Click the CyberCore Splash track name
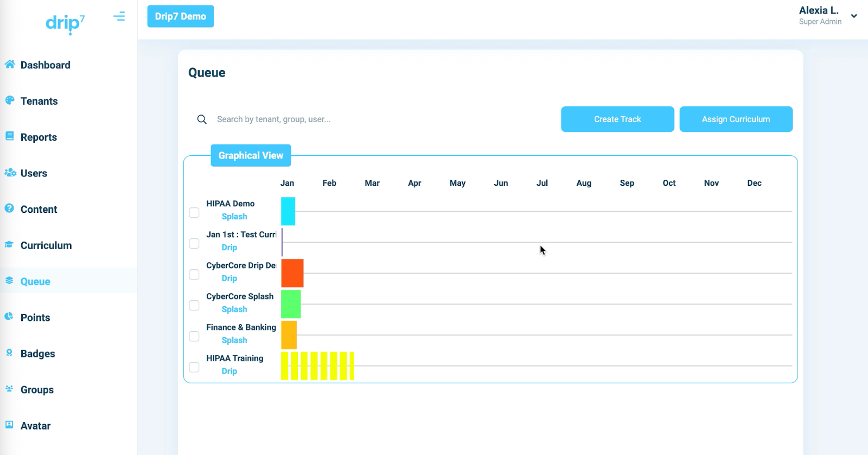Screen dimensions: 868x455 pyautogui.click(x=240, y=296)
